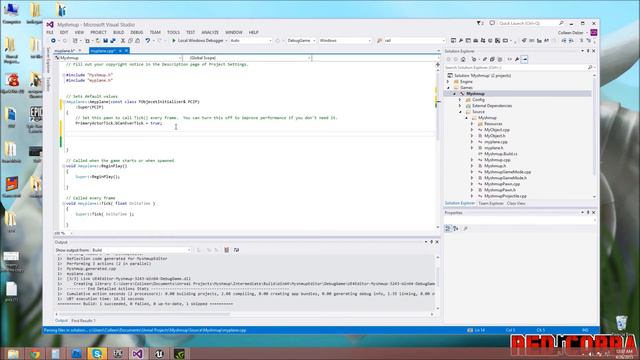Select MyObject.h in Solution Explorer
The image size is (640, 360).
(x=494, y=136)
